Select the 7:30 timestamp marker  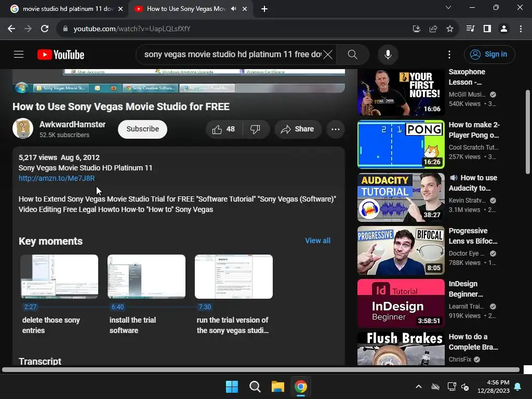click(205, 307)
